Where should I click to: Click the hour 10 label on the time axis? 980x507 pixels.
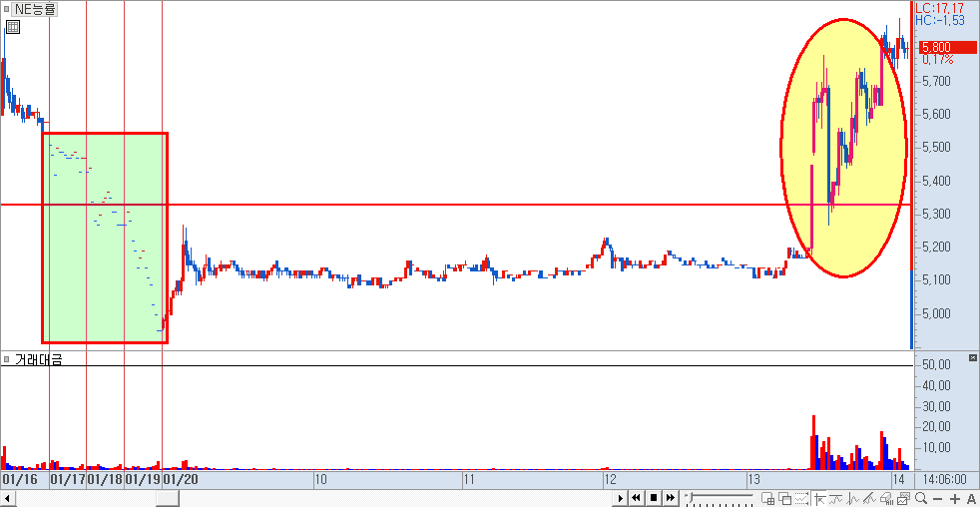click(x=320, y=479)
